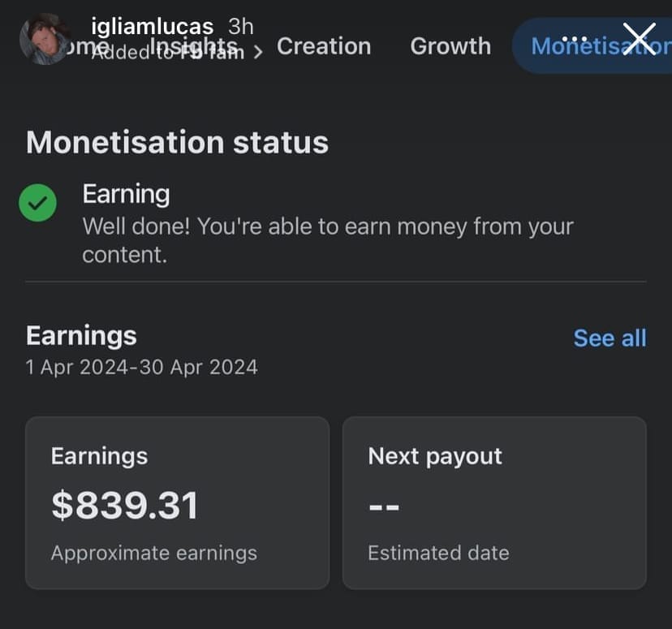672x629 pixels.
Task: Click the 'Approximate earnings' label
Action: (153, 553)
